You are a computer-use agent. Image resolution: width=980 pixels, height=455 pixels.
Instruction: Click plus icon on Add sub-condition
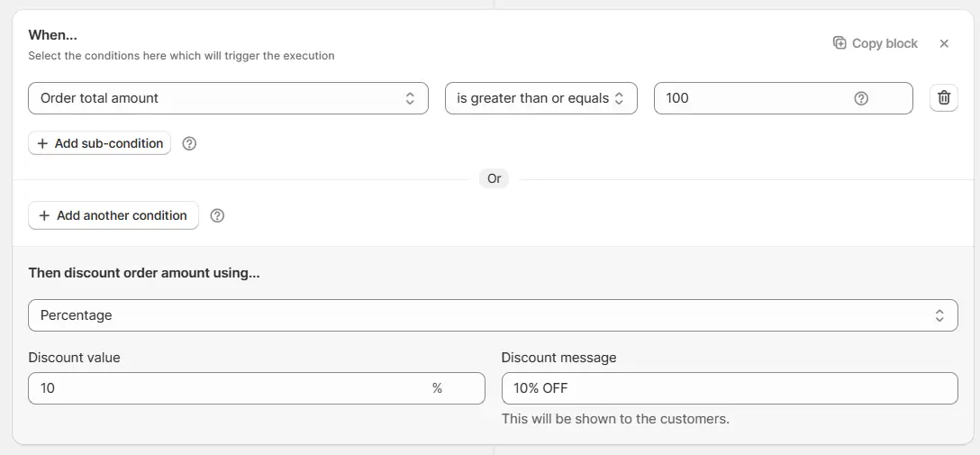(42, 143)
